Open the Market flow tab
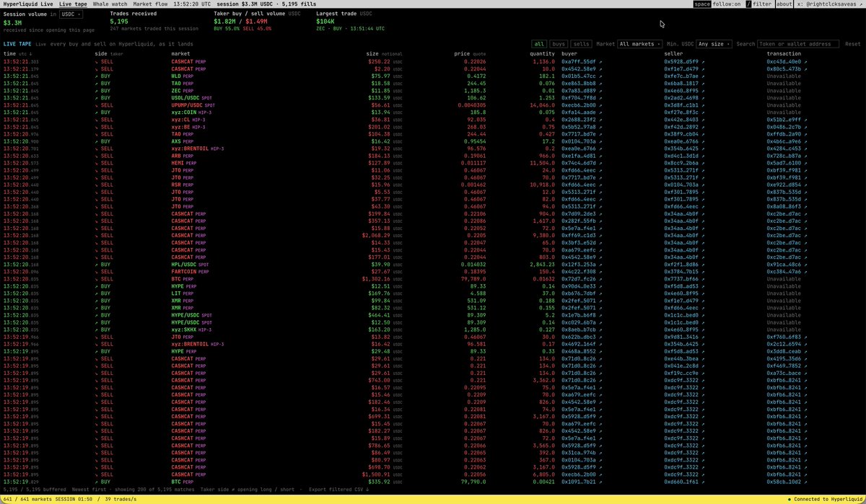 point(150,4)
